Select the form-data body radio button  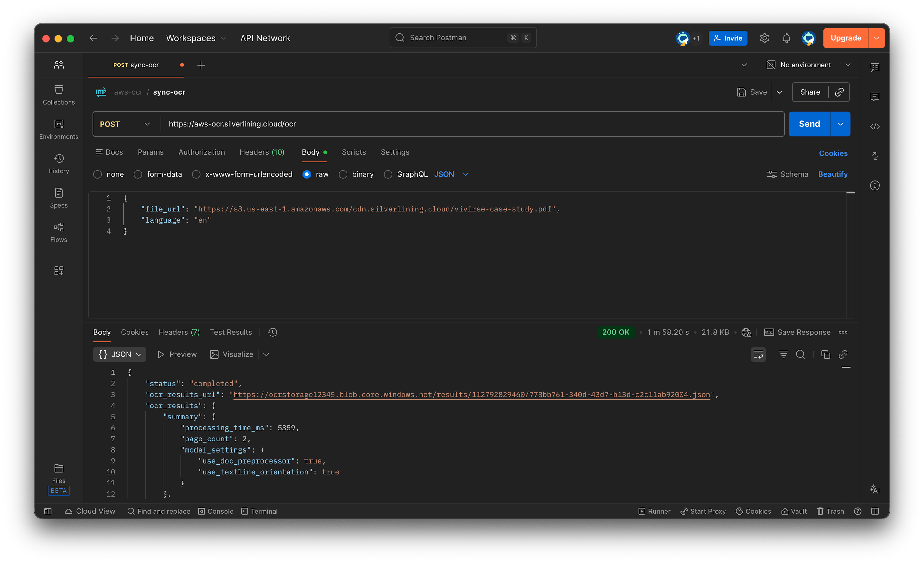point(138,175)
